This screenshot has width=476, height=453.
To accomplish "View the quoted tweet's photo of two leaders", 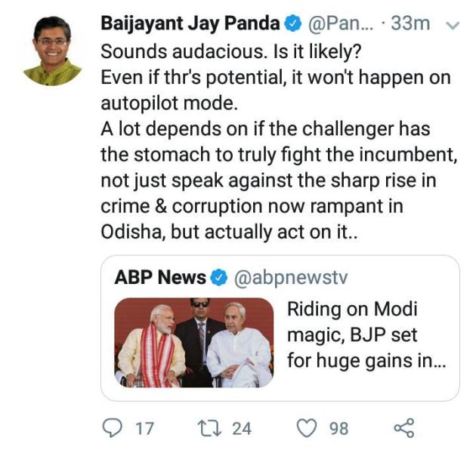I will [x=194, y=342].
